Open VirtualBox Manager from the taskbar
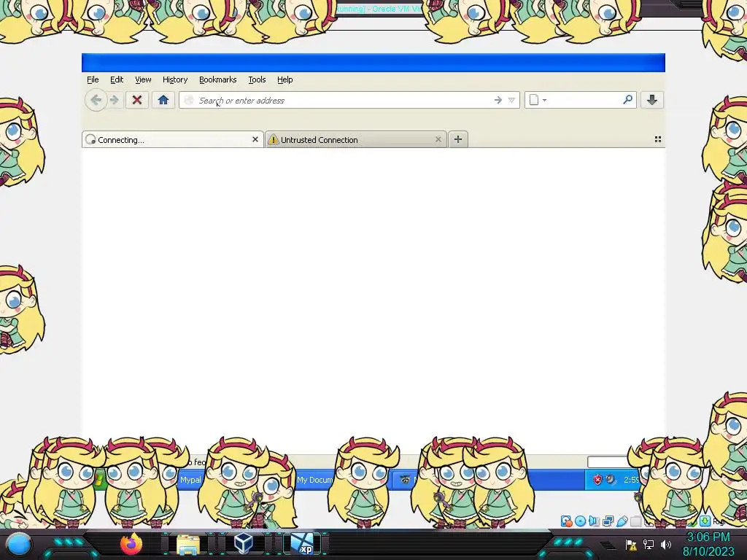This screenshot has width=747, height=560. point(244,544)
